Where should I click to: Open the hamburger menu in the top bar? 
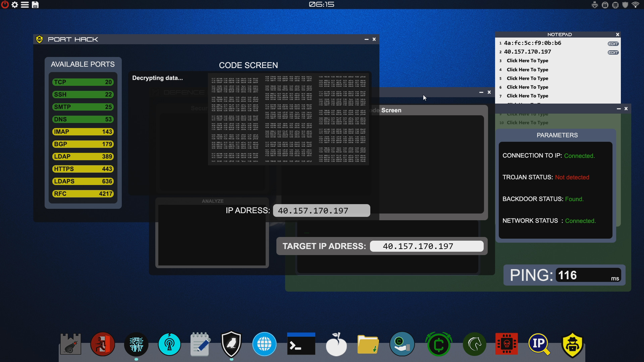25,5
